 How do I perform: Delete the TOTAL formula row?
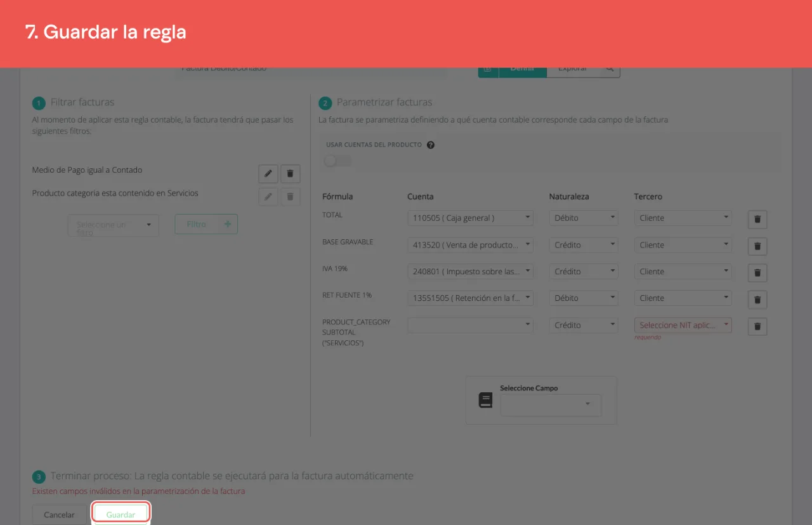757,220
